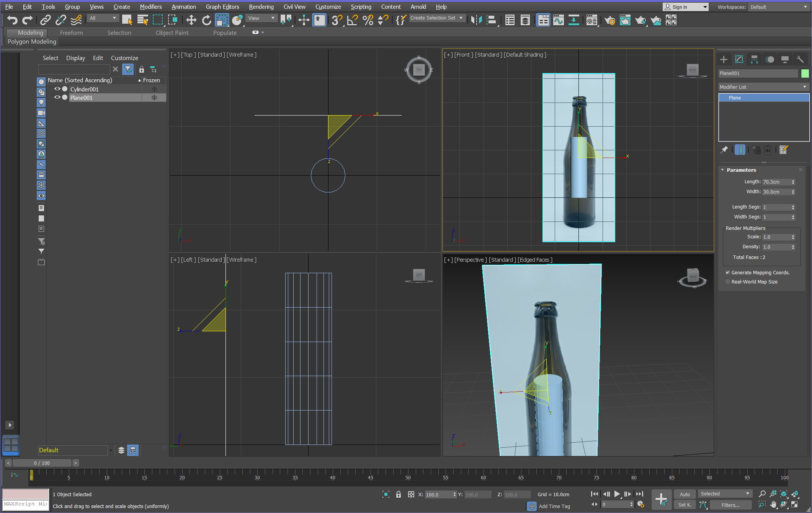Open the Material Editor icon
The width and height of the screenshot is (812, 513).
click(x=591, y=20)
